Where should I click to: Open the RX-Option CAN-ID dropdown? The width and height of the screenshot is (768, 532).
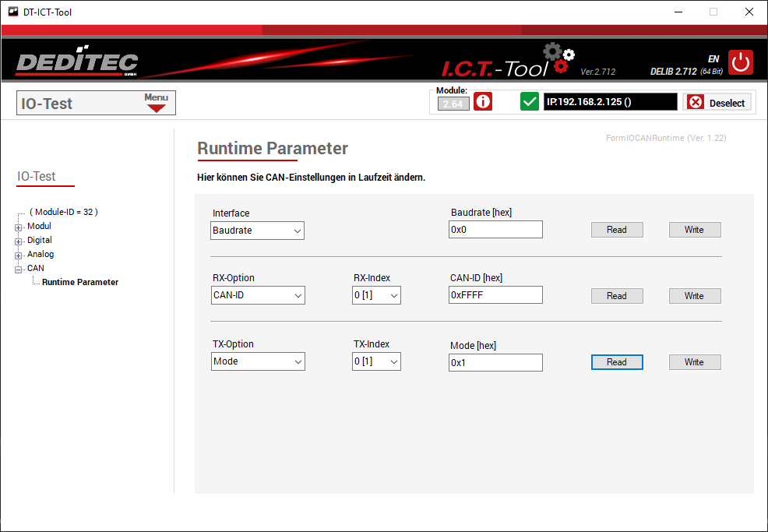click(258, 296)
